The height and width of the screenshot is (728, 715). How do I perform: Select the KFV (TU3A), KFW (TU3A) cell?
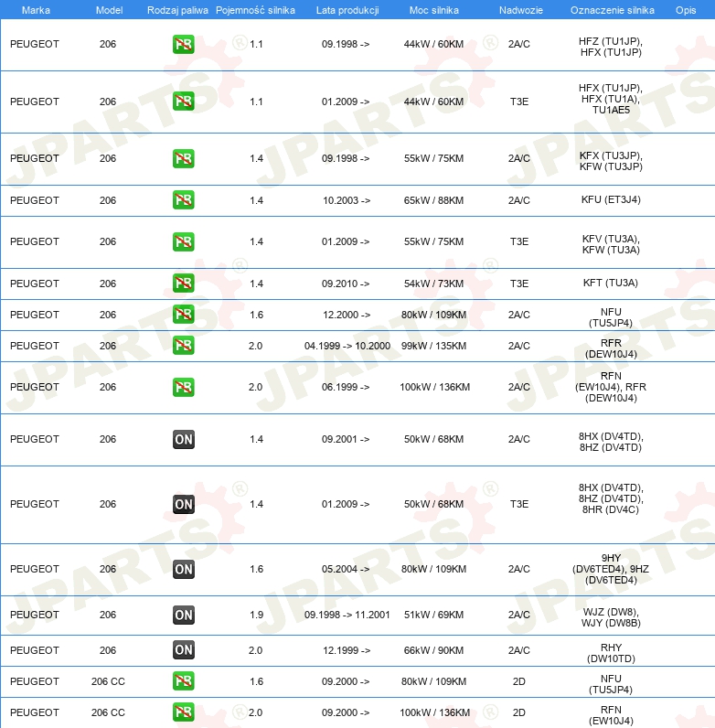611,244
